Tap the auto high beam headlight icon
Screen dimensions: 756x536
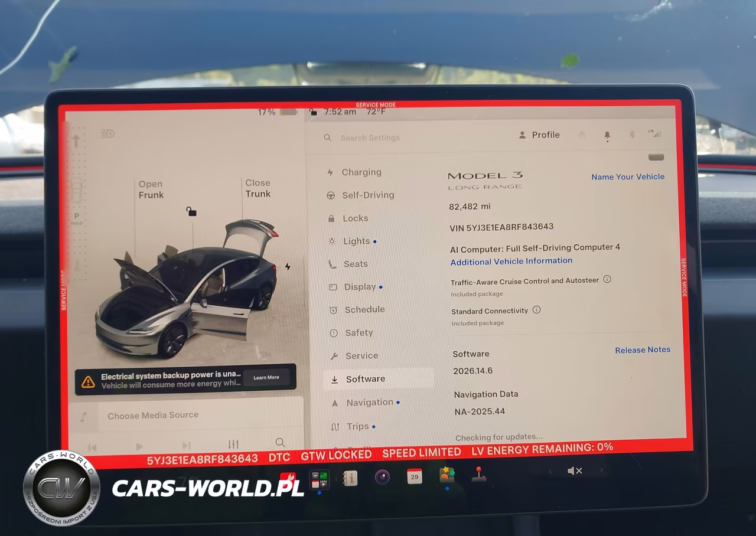107,133
